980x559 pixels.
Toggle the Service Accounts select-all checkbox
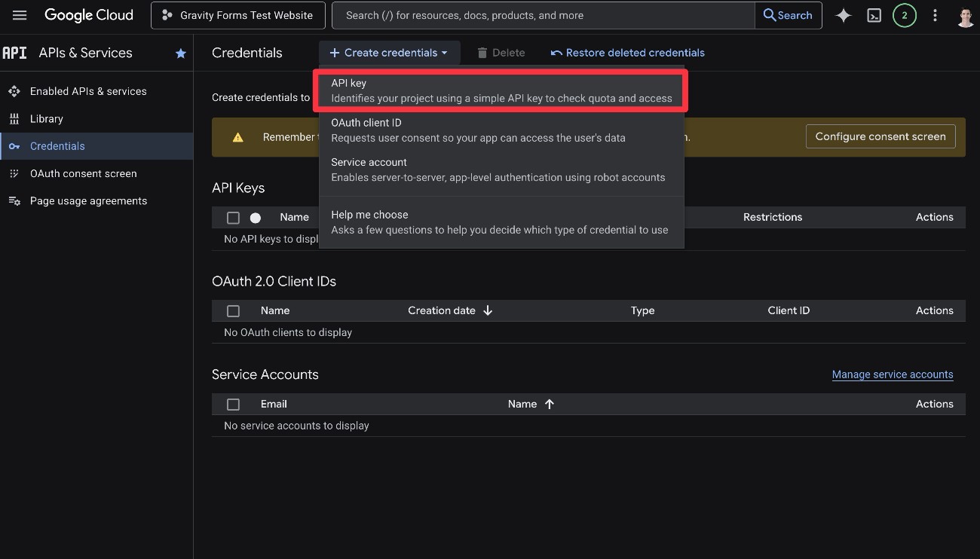click(x=233, y=404)
